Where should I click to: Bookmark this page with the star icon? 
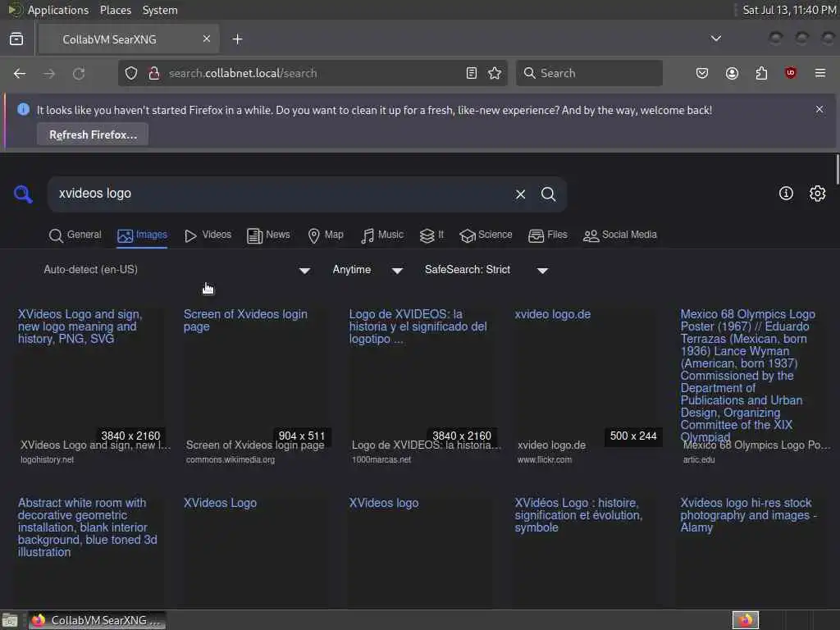(495, 73)
